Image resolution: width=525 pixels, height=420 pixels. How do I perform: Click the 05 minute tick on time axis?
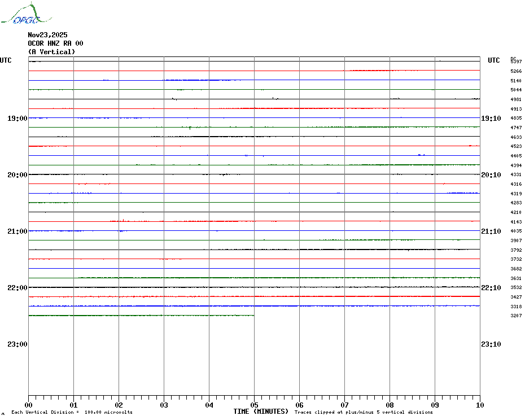254,405
